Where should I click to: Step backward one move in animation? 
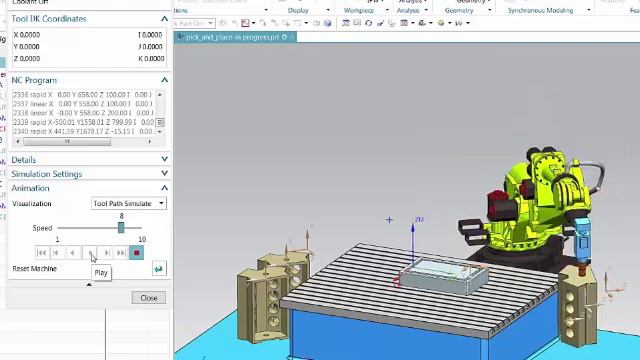[x=72, y=253]
